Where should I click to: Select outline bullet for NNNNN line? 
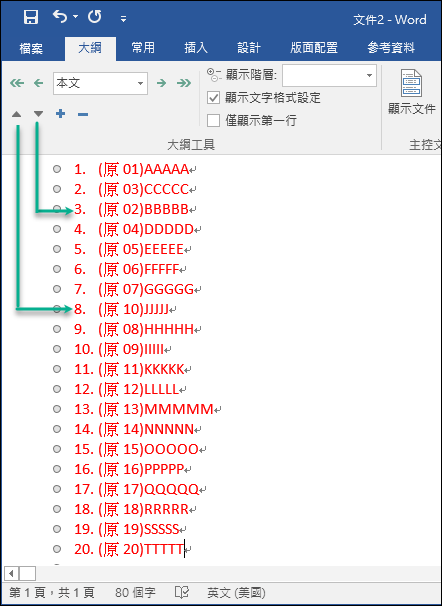click(57, 429)
